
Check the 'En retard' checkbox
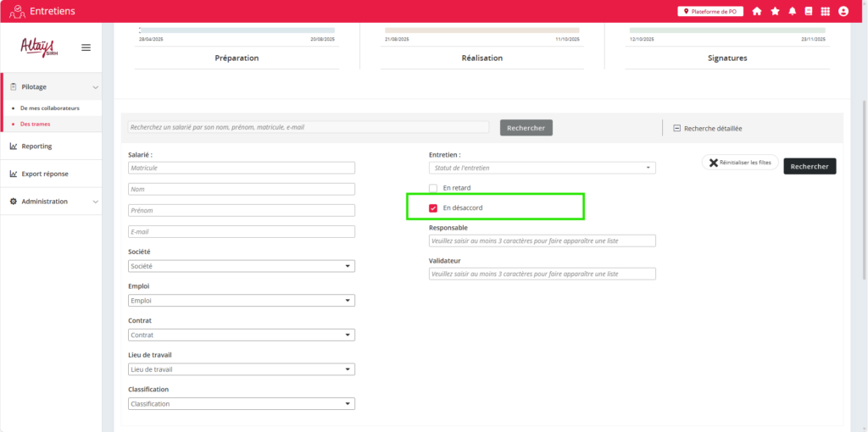coord(433,188)
